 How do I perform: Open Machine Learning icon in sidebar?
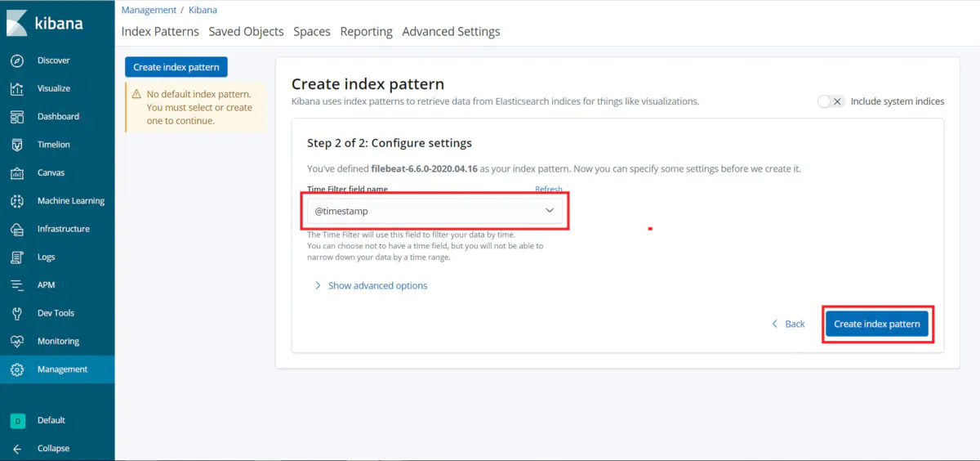coord(17,201)
